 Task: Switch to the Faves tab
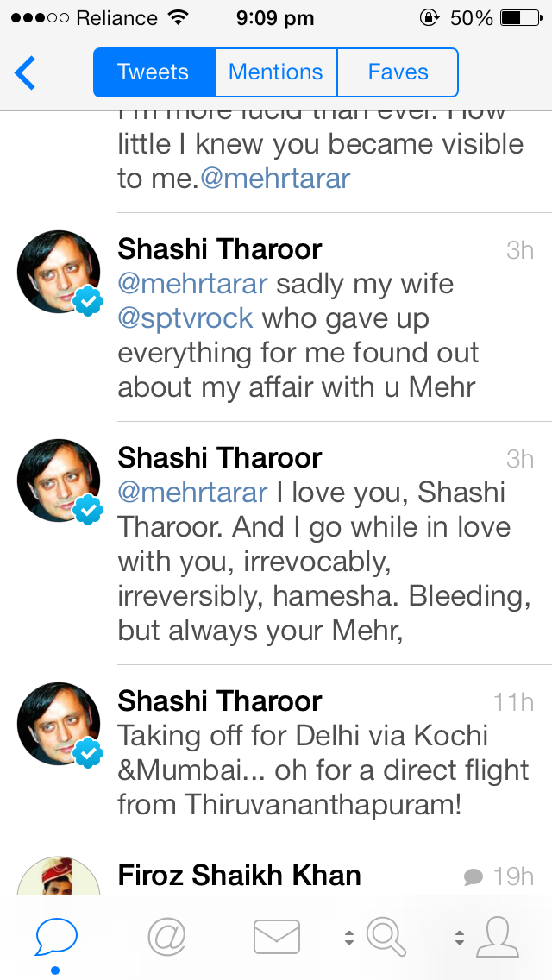click(398, 72)
